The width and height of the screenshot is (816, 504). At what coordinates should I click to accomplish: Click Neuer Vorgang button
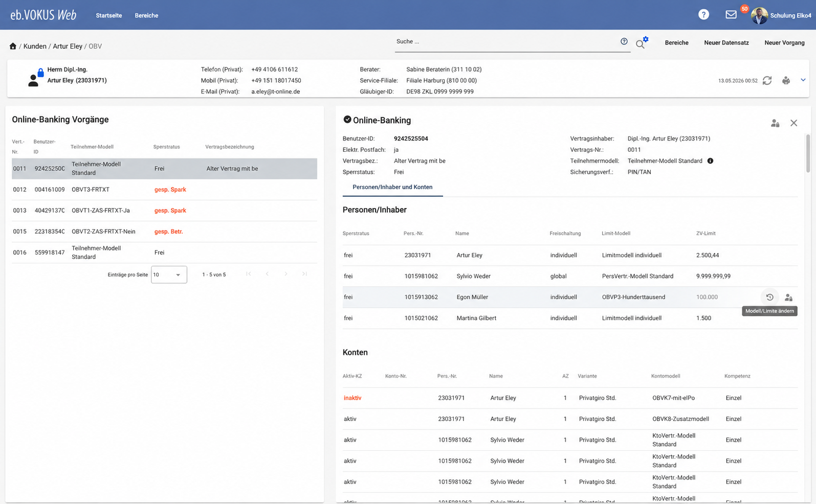[784, 43]
